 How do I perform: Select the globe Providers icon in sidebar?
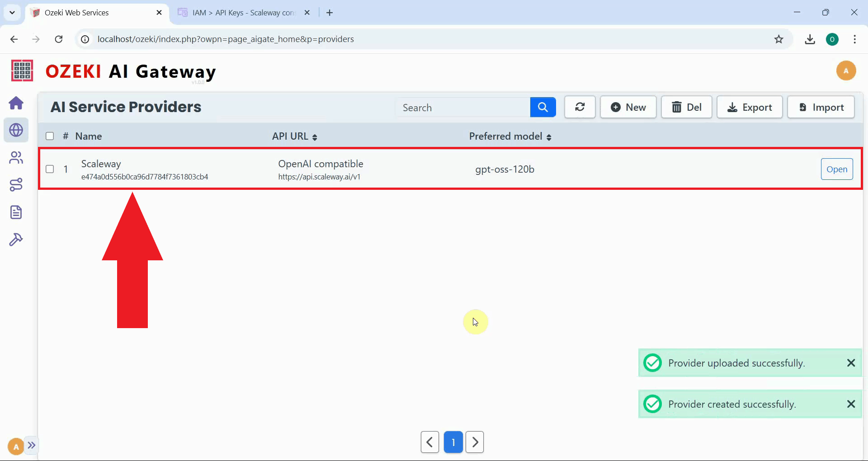click(x=16, y=130)
